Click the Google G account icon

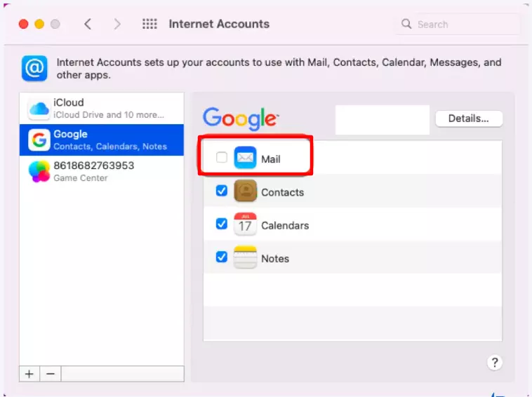(x=39, y=140)
